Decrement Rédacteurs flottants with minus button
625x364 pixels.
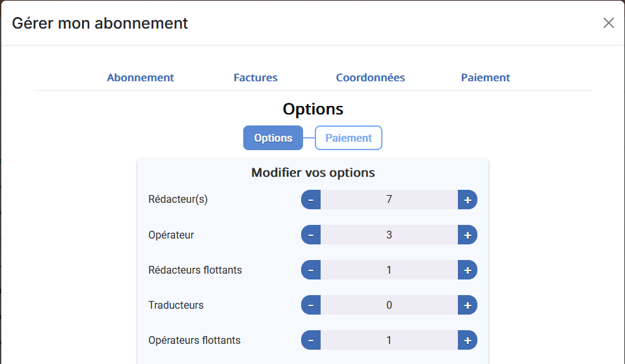point(311,270)
